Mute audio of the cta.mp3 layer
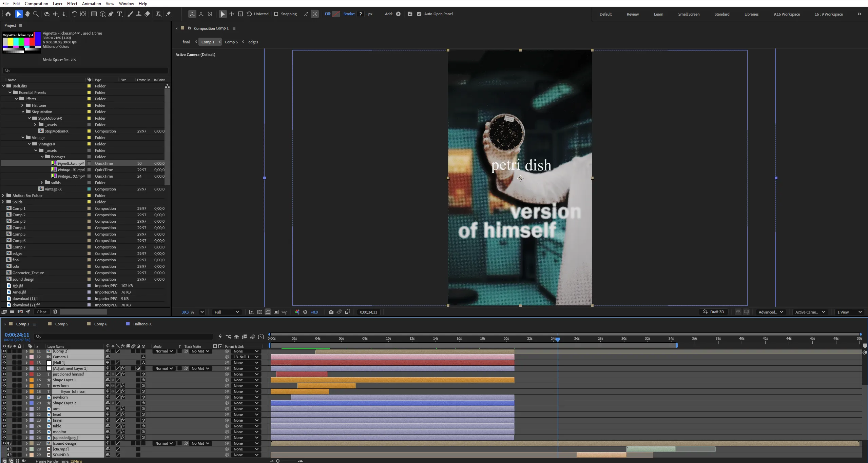This screenshot has height=463, width=868. 9,449
